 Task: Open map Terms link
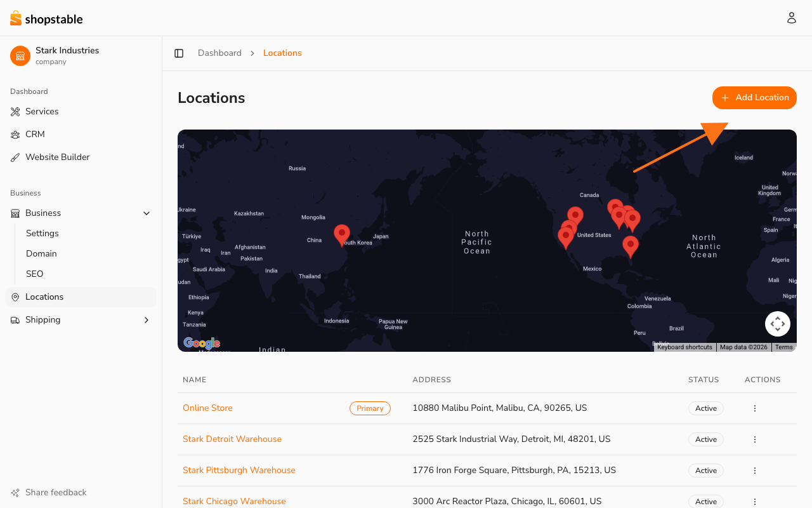click(x=784, y=347)
